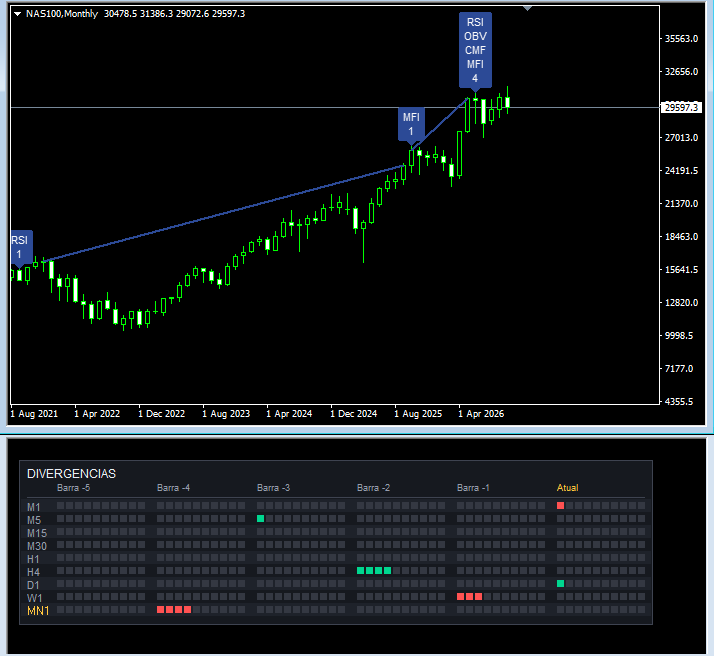
Task: Select the MN1 timeframe row label
Action: [x=38, y=611]
